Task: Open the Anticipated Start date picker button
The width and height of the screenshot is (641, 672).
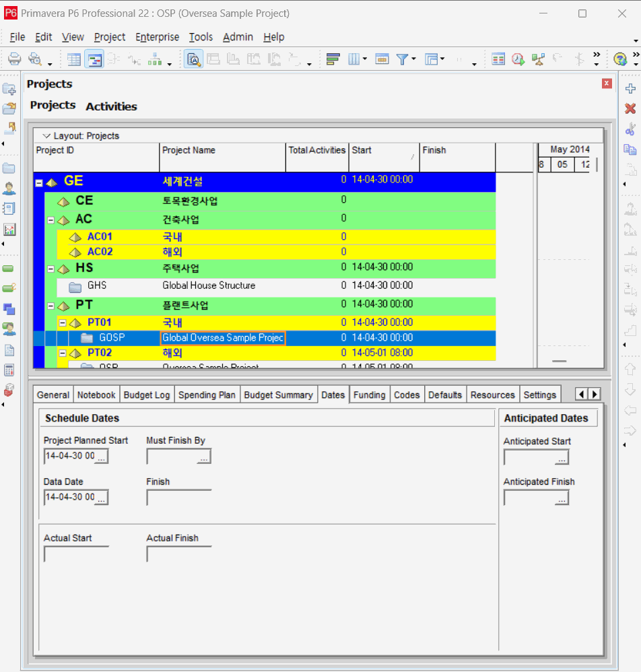Action: click(x=562, y=458)
